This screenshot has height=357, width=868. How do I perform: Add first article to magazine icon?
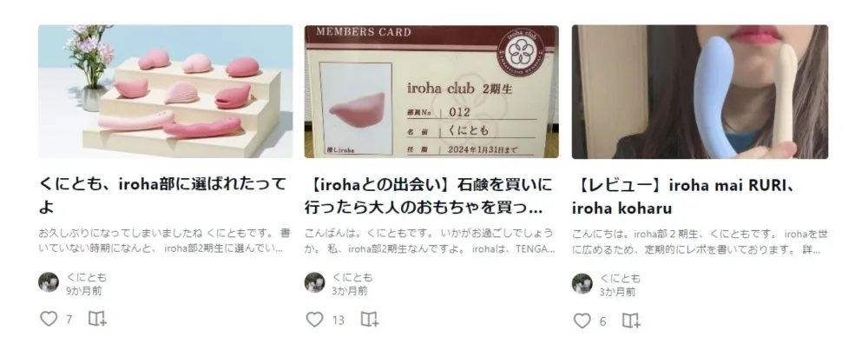97,319
